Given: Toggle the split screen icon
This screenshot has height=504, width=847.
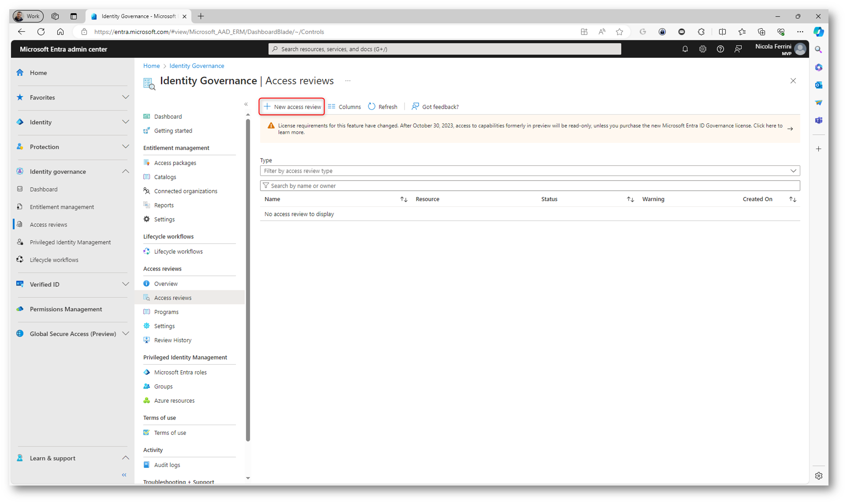Looking at the screenshot, I should (722, 32).
